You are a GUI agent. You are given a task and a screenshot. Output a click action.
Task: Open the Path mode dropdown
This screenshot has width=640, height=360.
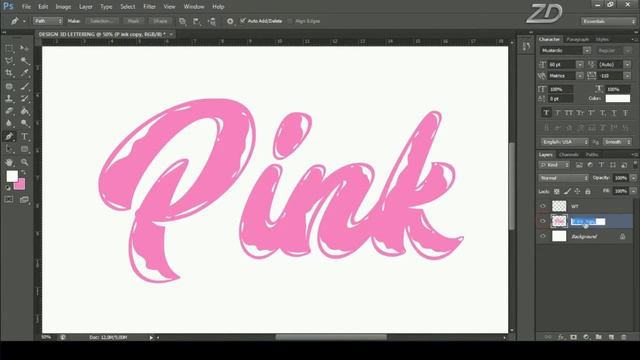pyautogui.click(x=48, y=21)
